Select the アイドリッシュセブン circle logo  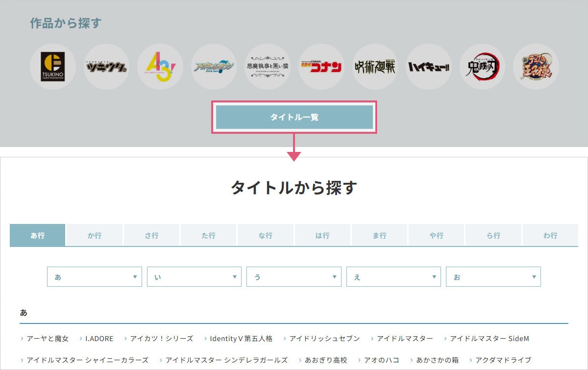pyautogui.click(x=214, y=67)
